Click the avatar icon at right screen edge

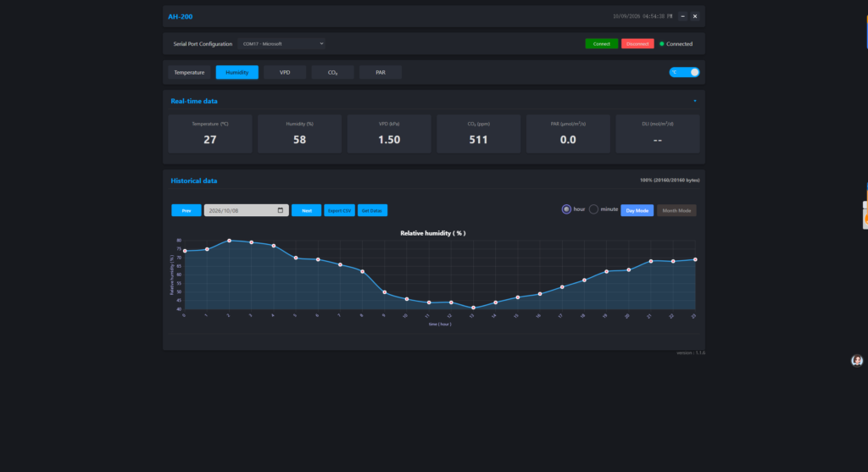(x=857, y=361)
